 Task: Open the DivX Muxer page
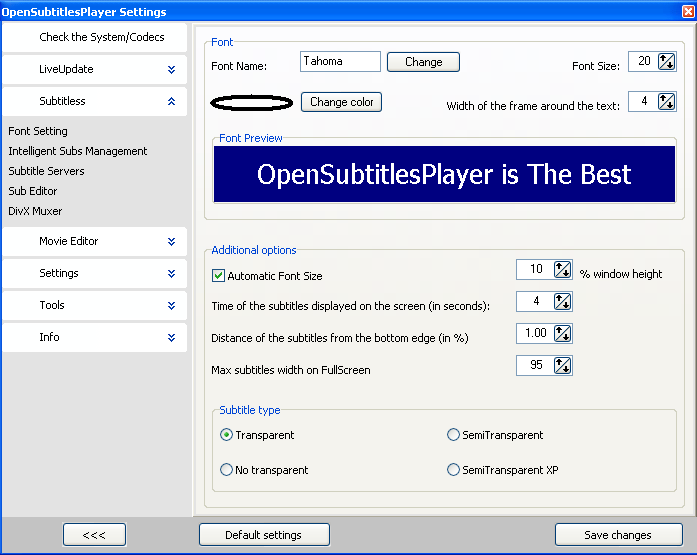click(35, 211)
